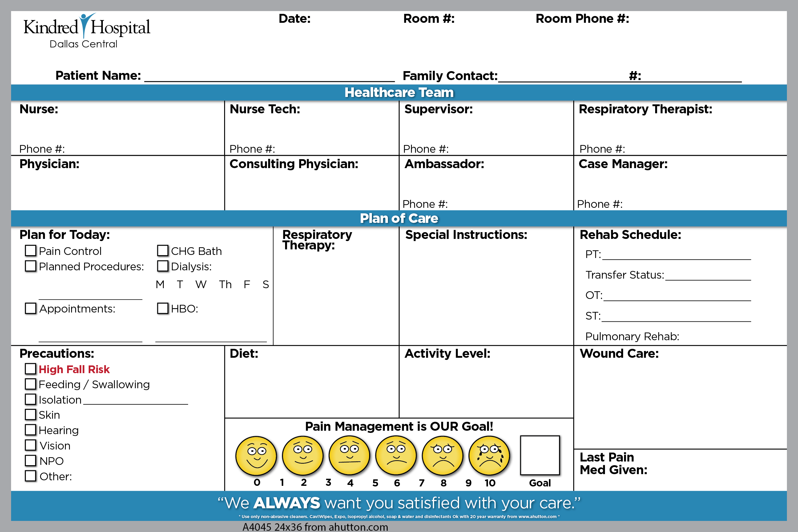Click the "Nurse:" label
The width and height of the screenshot is (798, 532).
[39, 109]
